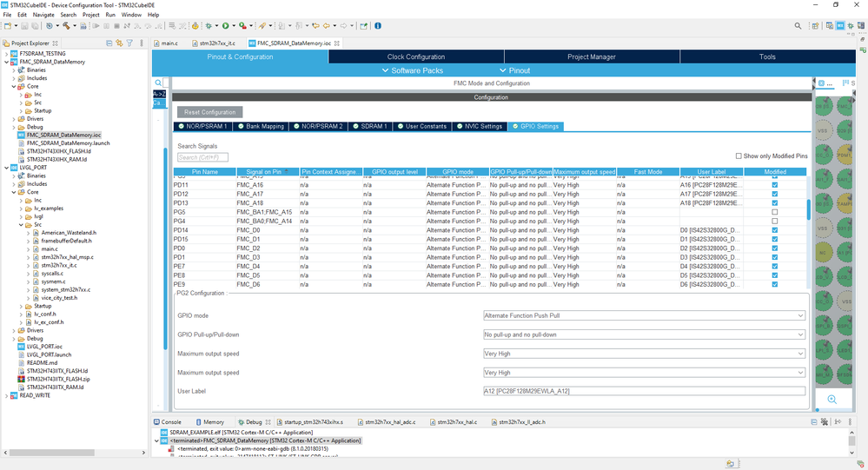Screen dimensions: 868x470
Task: Open the File menu
Action: click(7, 15)
